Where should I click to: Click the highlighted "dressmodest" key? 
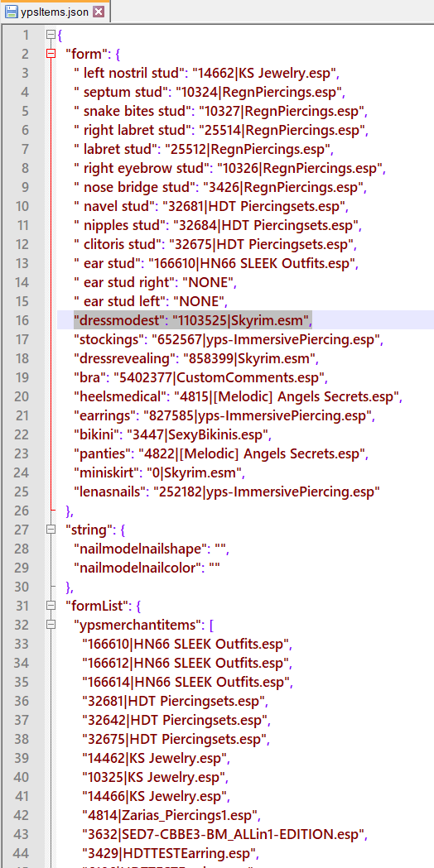click(120, 320)
